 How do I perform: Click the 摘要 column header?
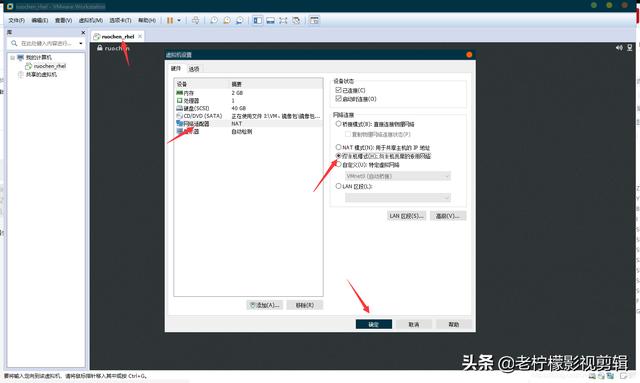pos(276,84)
